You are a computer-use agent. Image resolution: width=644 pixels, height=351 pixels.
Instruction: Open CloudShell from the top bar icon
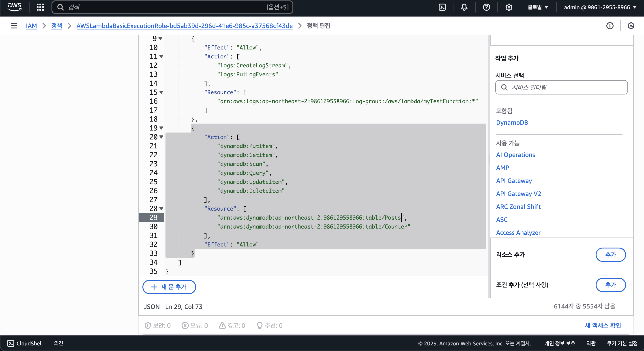point(442,7)
